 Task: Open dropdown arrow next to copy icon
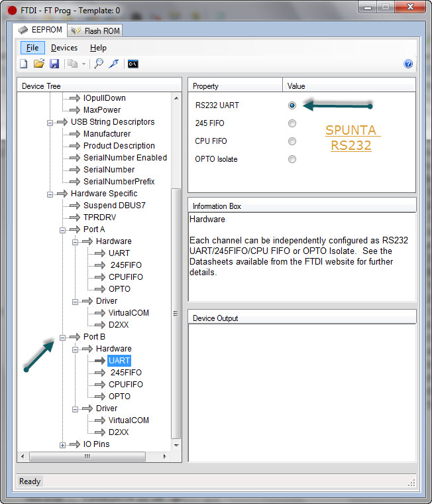(x=83, y=64)
